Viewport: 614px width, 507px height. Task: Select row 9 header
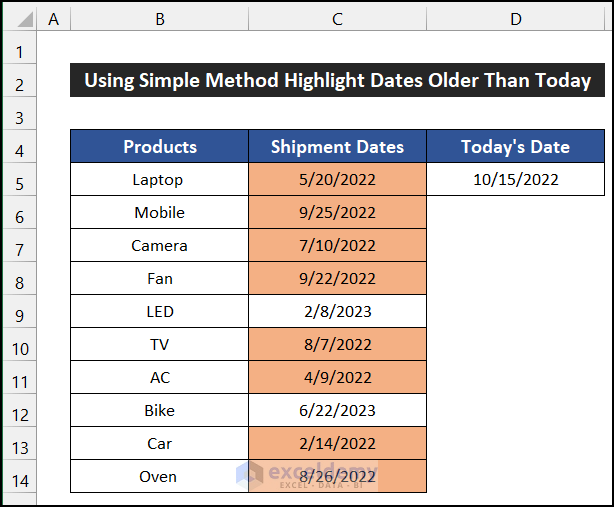coord(19,312)
